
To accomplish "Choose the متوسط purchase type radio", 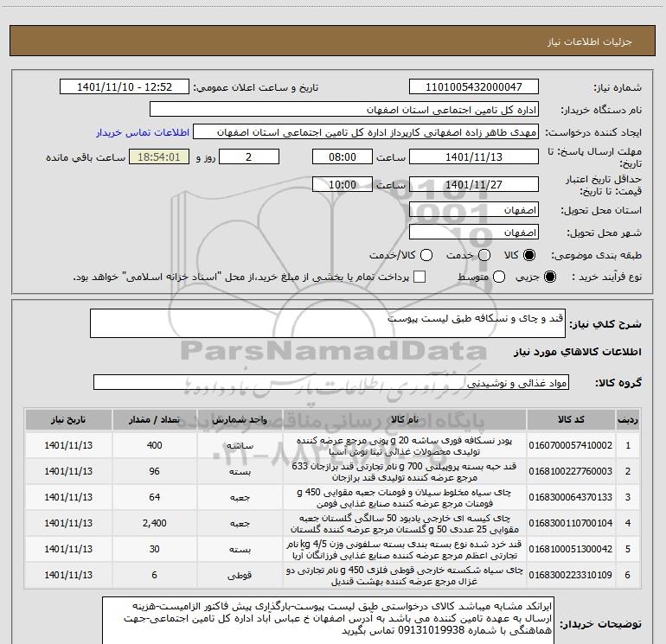I will pos(499,277).
